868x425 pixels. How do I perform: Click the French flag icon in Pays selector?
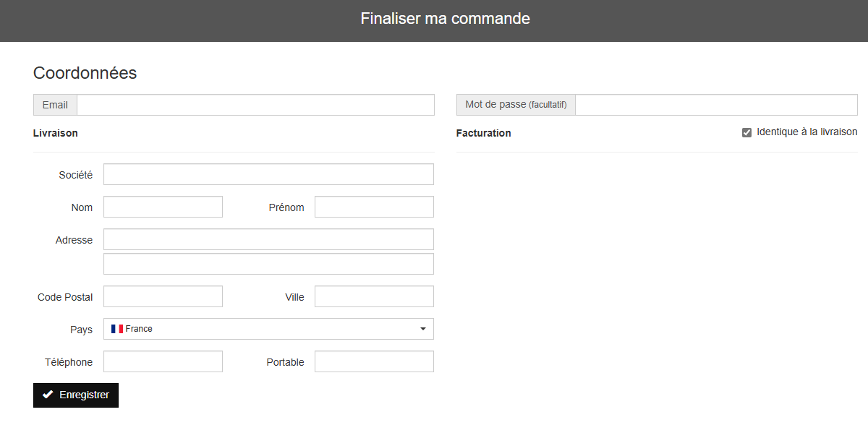pyautogui.click(x=116, y=329)
